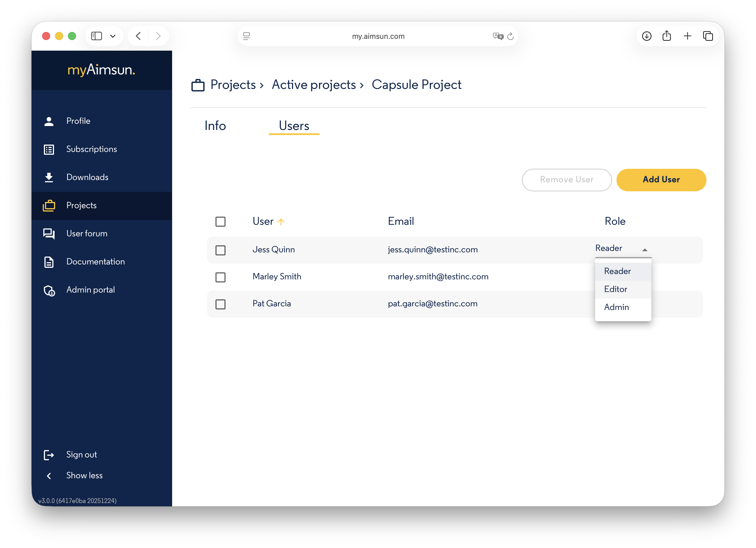Viewport: 756px width, 548px height.
Task: Collapse sidebar with Show less chevron
Action: point(49,476)
